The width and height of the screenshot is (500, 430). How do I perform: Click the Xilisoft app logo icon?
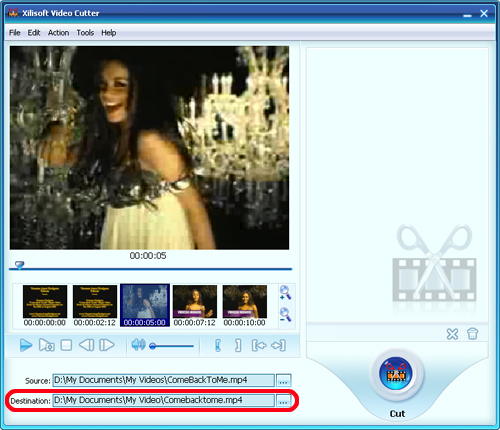click(x=13, y=13)
